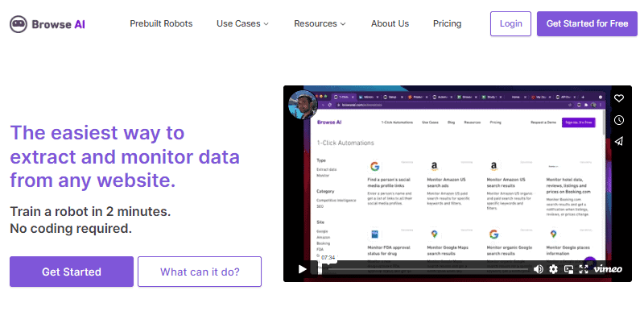644x328 pixels.
Task: Expand the Resources dropdown menu
Action: pyautogui.click(x=320, y=24)
